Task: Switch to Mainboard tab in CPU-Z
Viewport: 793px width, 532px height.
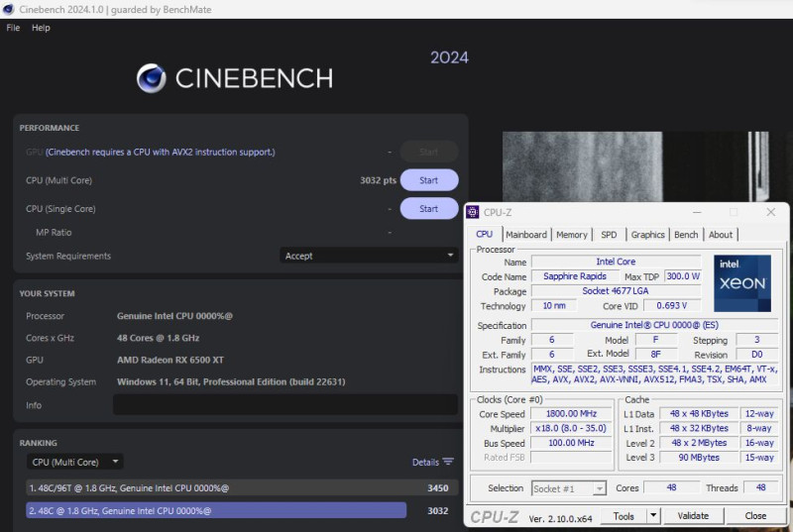Action: (526, 235)
